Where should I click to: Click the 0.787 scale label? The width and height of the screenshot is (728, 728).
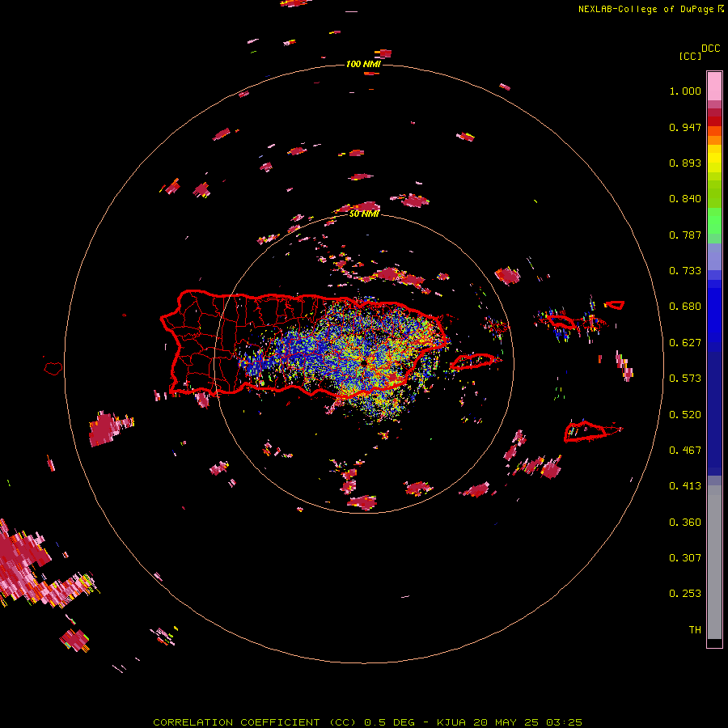[x=685, y=235]
